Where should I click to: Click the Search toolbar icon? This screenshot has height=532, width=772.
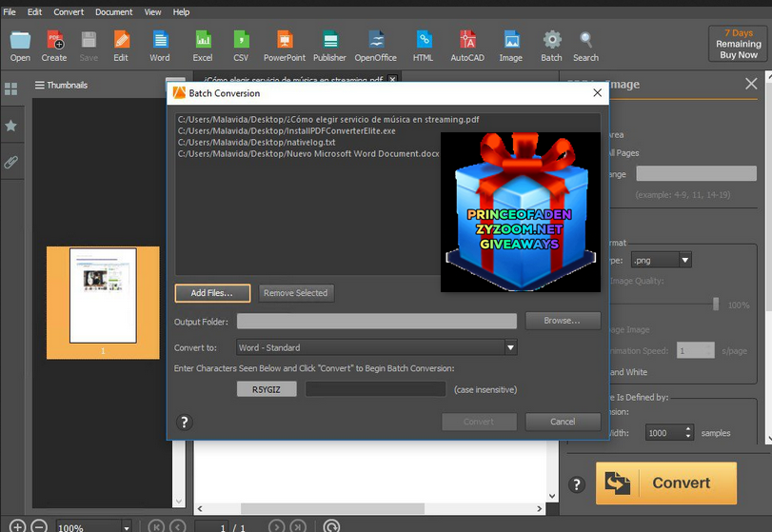pos(585,47)
